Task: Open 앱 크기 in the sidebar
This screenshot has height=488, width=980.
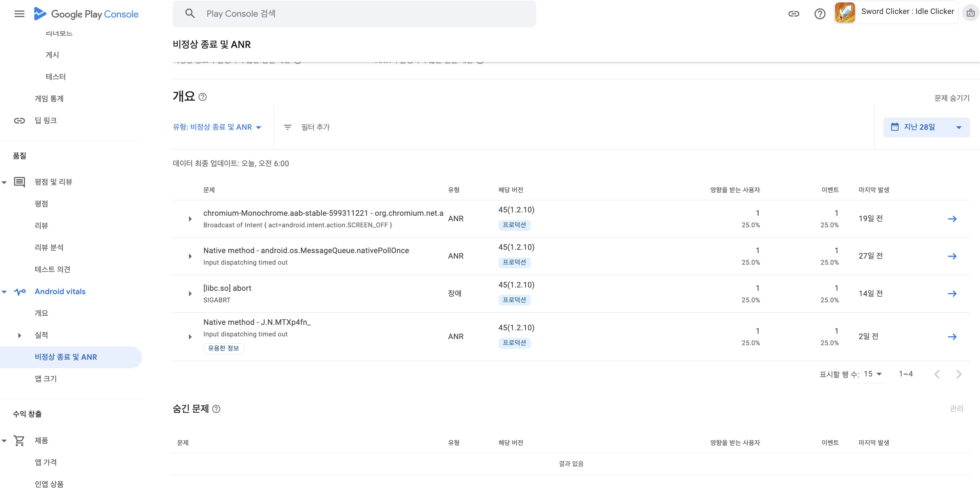Action: tap(46, 379)
